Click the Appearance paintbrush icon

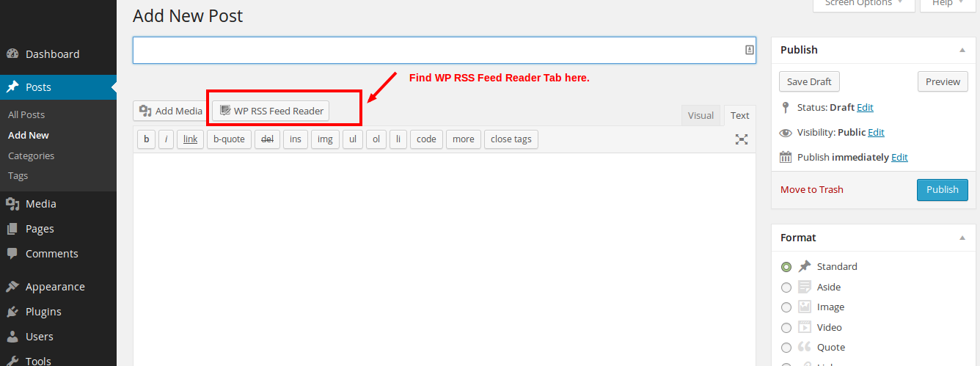(12, 287)
